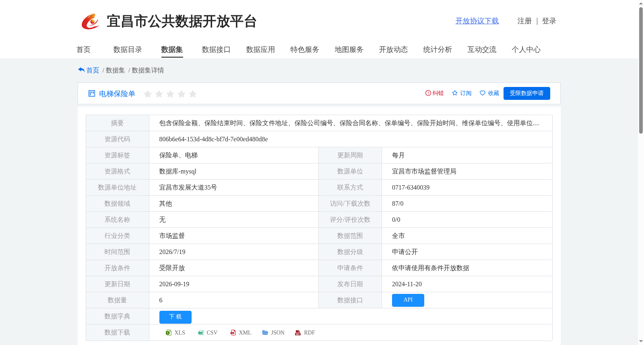The width and height of the screenshot is (644, 345).
Task: Click the back arrow icon beside 首页 breadcrumb
Action: pyautogui.click(x=81, y=70)
